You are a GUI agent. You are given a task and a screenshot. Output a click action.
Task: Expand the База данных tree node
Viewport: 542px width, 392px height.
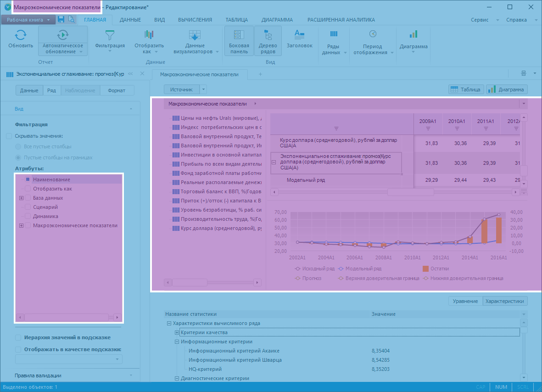21,198
